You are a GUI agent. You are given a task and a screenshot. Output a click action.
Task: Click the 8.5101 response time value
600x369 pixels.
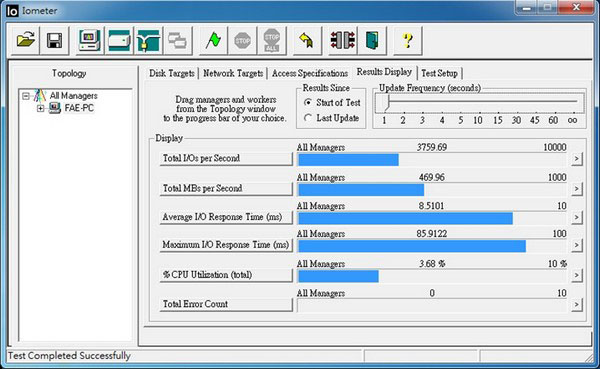coord(431,206)
